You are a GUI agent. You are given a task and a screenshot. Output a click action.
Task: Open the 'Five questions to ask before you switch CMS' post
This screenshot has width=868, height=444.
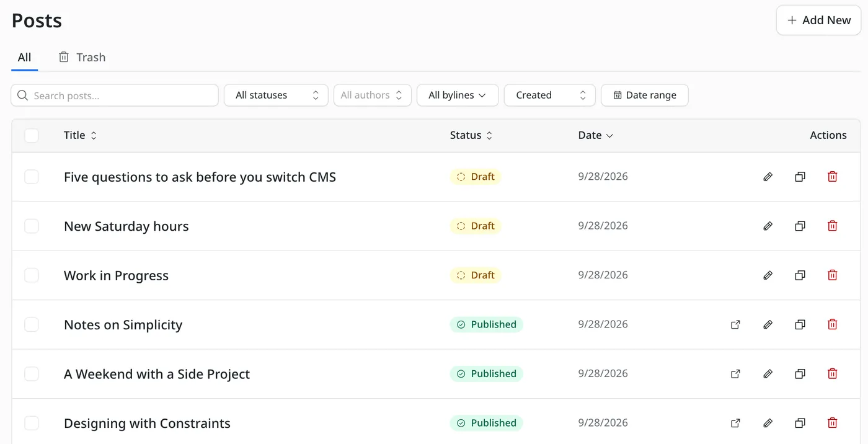pyautogui.click(x=200, y=177)
